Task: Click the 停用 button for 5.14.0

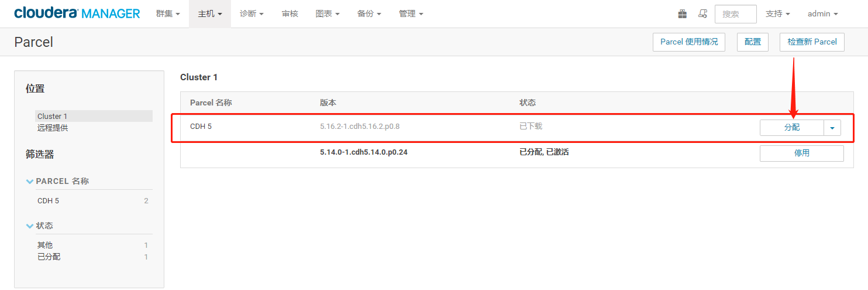Action: click(801, 153)
